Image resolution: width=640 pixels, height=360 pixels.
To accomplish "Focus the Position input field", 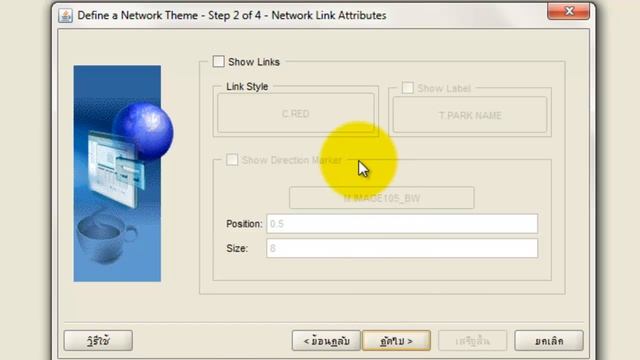I will 402,224.
